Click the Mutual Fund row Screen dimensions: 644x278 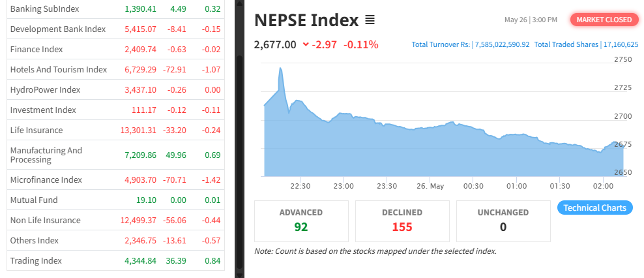34,200
